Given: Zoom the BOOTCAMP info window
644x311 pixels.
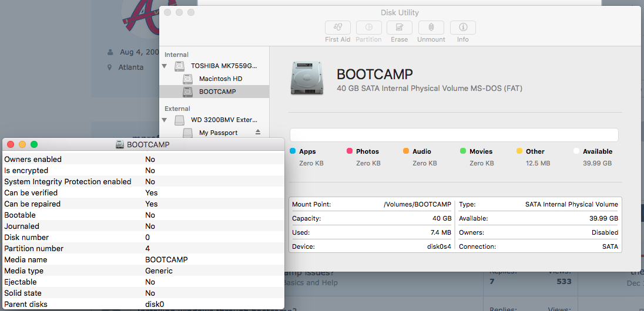Looking at the screenshot, I should pyautogui.click(x=34, y=144).
